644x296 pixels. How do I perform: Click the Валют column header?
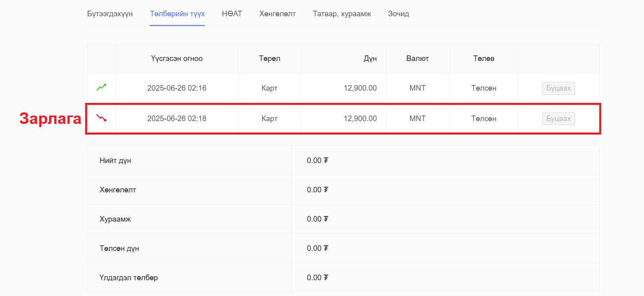tap(417, 59)
